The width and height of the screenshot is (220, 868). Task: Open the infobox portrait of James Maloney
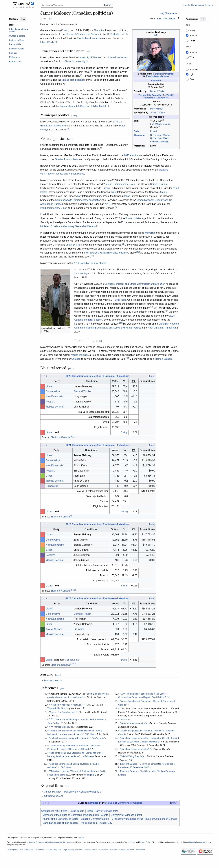[x=156, y=54]
